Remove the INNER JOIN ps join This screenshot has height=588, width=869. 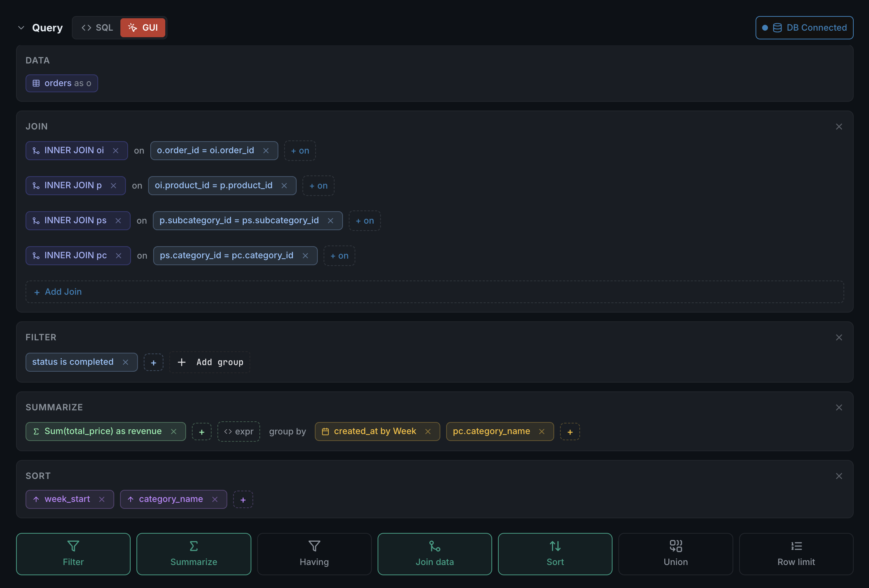pyautogui.click(x=118, y=221)
